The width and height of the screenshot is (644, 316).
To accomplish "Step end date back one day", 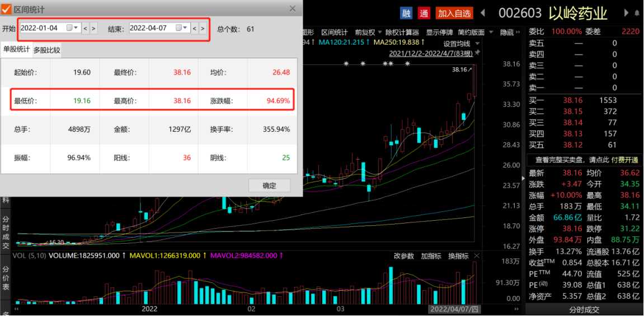I will pyautogui.click(x=194, y=29).
